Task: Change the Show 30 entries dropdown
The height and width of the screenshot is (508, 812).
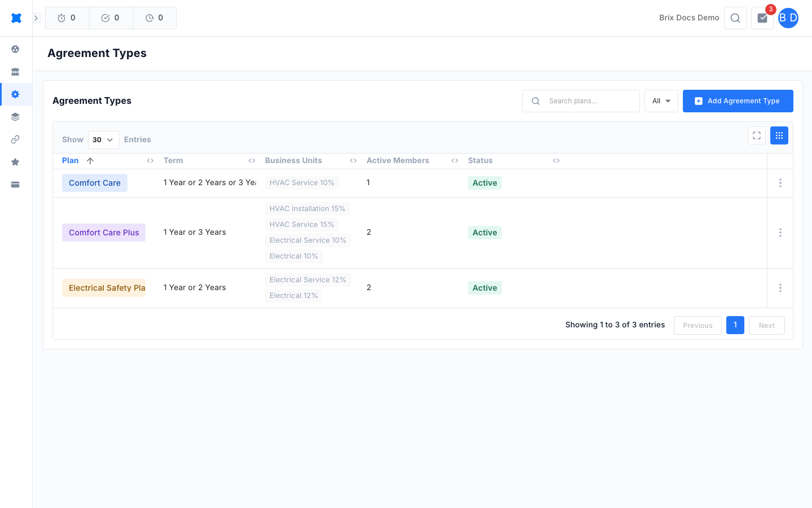Action: [104, 140]
